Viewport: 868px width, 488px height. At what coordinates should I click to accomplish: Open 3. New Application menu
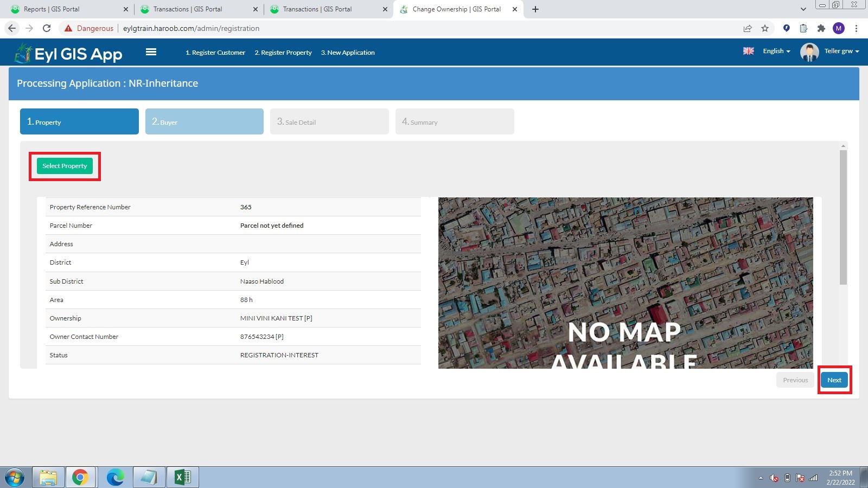(348, 53)
